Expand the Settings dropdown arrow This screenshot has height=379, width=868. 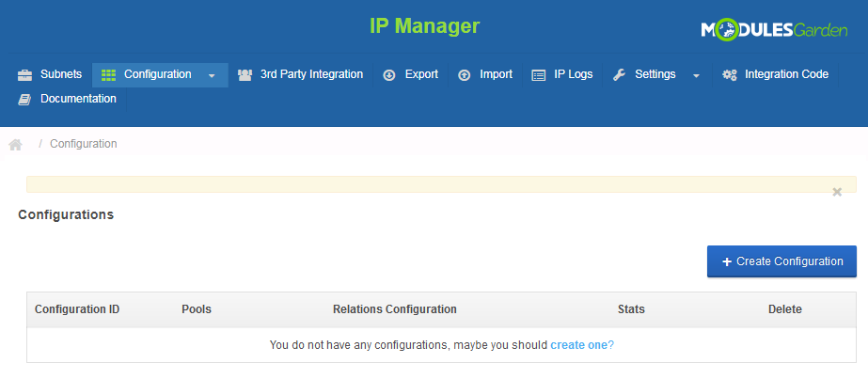click(x=697, y=76)
